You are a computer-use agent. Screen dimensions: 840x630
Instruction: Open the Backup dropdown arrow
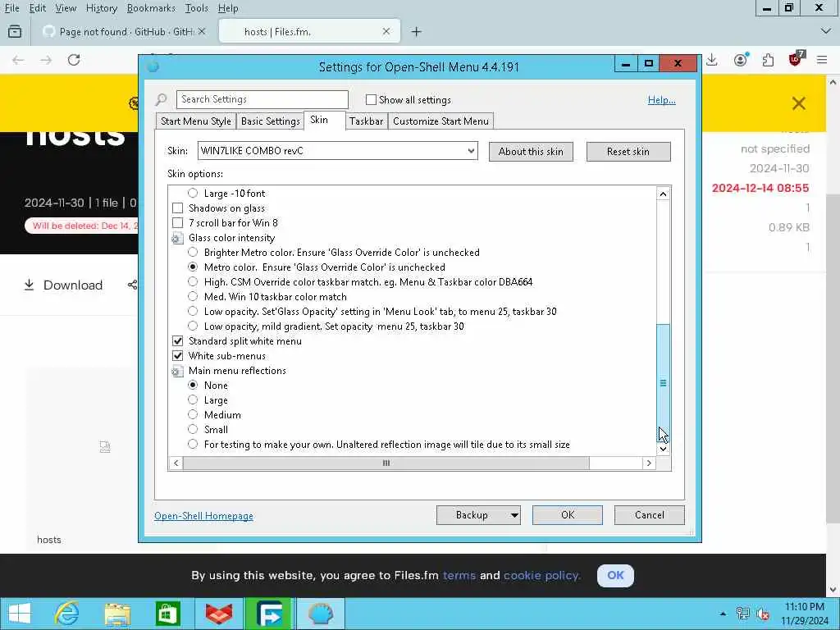point(514,515)
